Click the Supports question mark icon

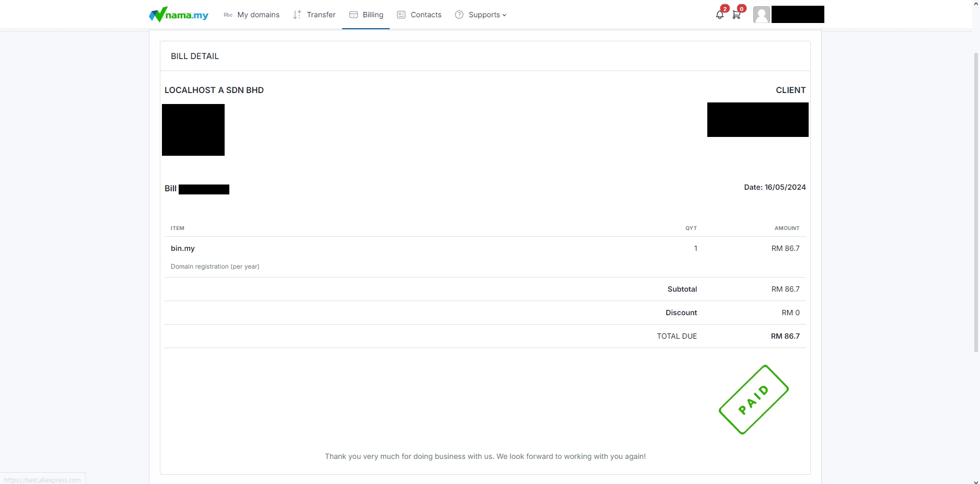[459, 15]
